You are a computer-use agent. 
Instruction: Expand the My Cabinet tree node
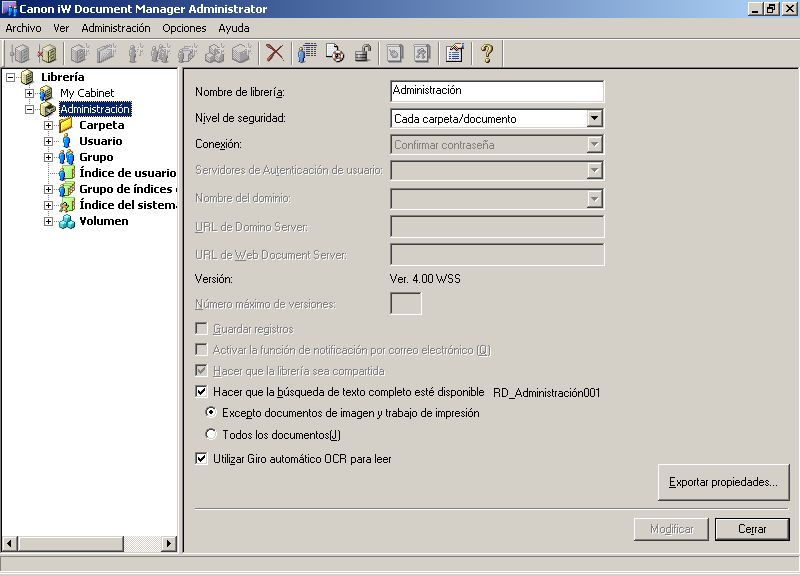(30, 93)
